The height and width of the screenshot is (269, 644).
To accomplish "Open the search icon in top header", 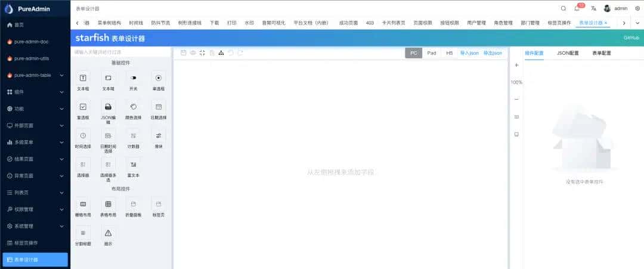I will click(x=563, y=8).
